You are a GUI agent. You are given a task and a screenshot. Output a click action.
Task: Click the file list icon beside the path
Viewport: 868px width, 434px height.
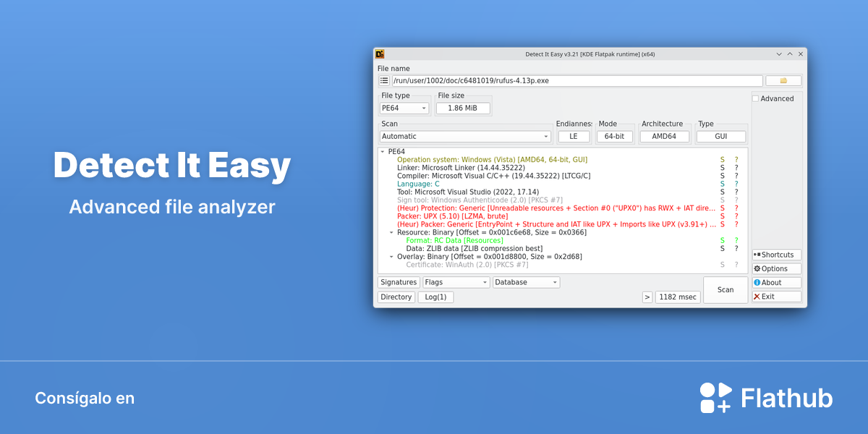point(384,81)
